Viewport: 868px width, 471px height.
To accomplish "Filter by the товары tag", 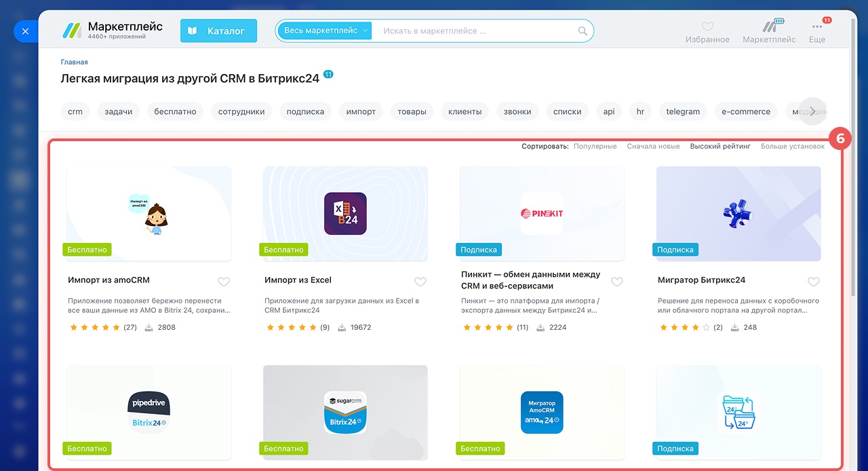I will coord(412,111).
